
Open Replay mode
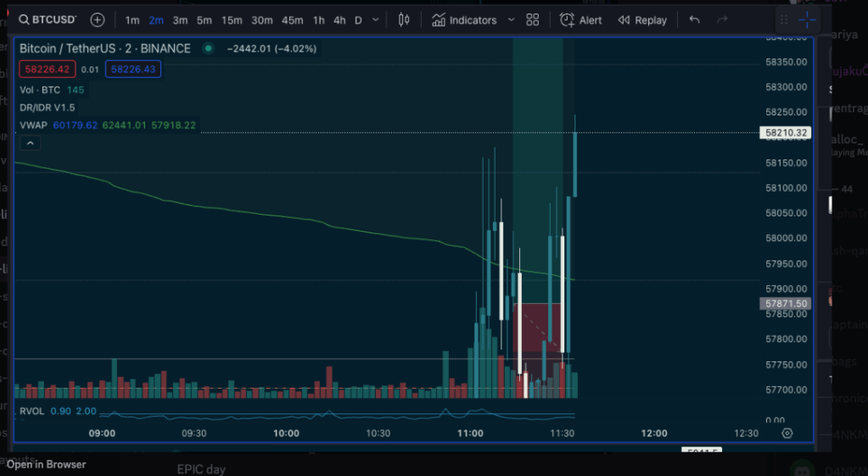[642, 20]
